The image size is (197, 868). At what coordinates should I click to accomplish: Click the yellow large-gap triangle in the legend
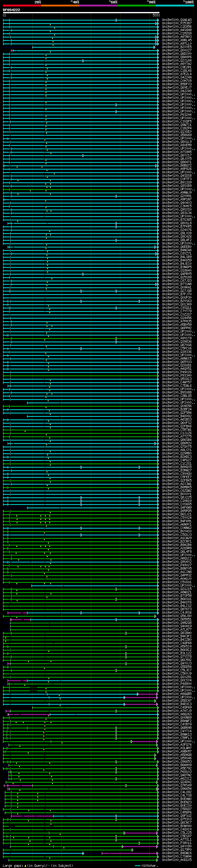pos(25,865)
